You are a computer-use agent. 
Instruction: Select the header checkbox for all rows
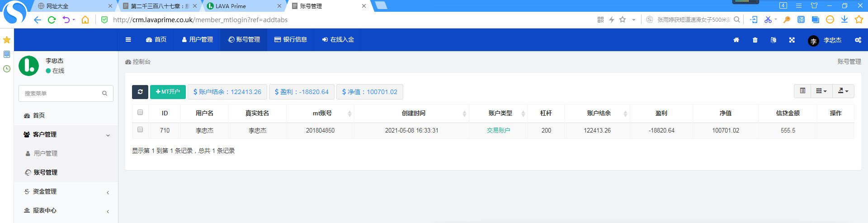pos(140,112)
